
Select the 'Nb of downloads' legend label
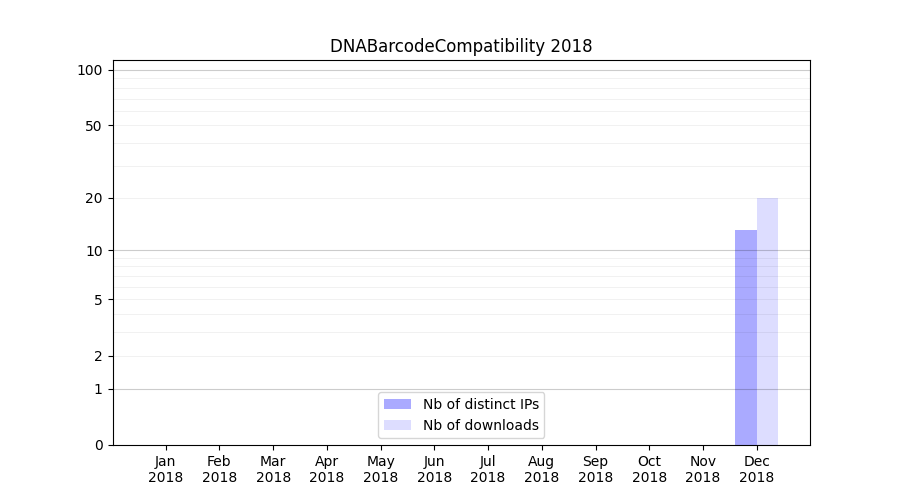click(x=480, y=425)
